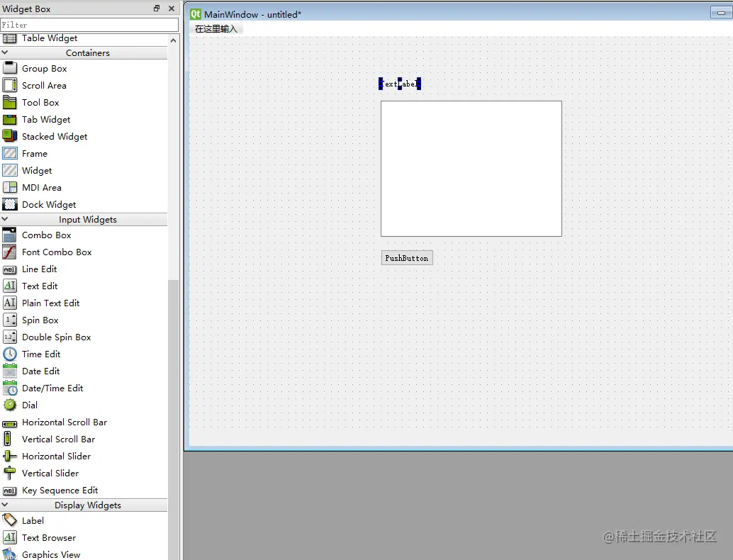Click the PushButton on the form
This screenshot has width=733, height=560.
(407, 258)
